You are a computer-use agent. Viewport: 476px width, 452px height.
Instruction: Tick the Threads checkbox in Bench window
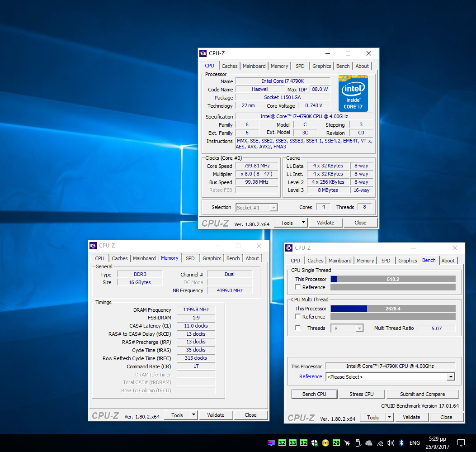pyautogui.click(x=298, y=328)
